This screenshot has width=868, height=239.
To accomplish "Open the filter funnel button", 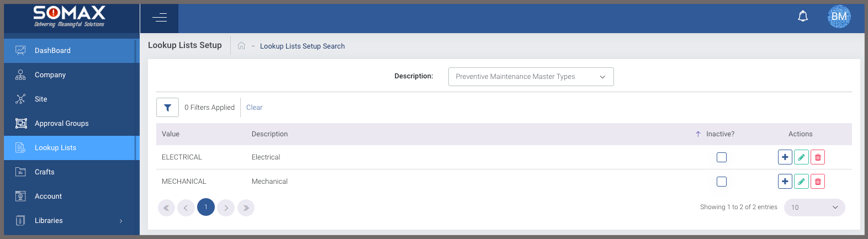I will pos(167,108).
